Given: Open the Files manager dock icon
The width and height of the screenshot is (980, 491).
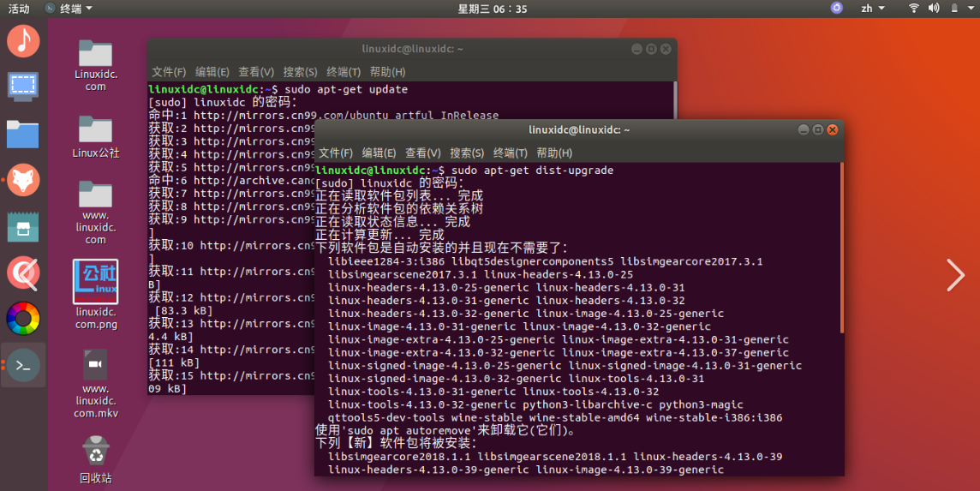Looking at the screenshot, I should point(23,134).
